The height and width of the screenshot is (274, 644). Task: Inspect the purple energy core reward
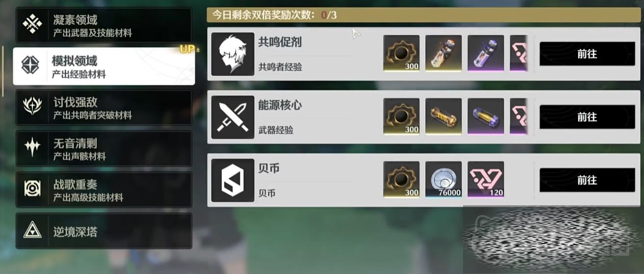coord(486,116)
